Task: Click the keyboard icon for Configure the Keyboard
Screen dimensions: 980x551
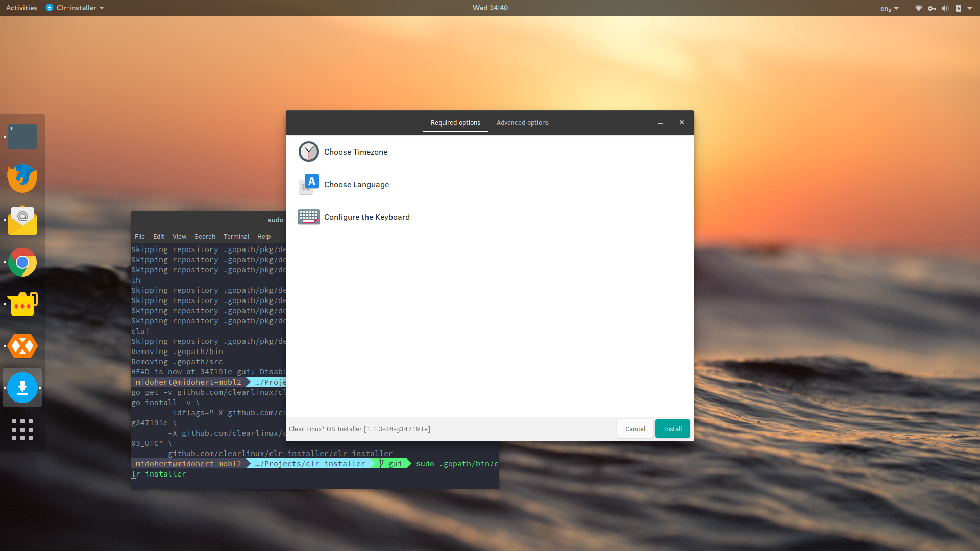Action: pos(309,217)
